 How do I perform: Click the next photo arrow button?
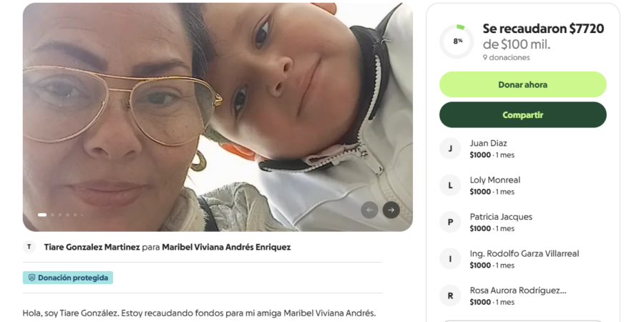[391, 210]
